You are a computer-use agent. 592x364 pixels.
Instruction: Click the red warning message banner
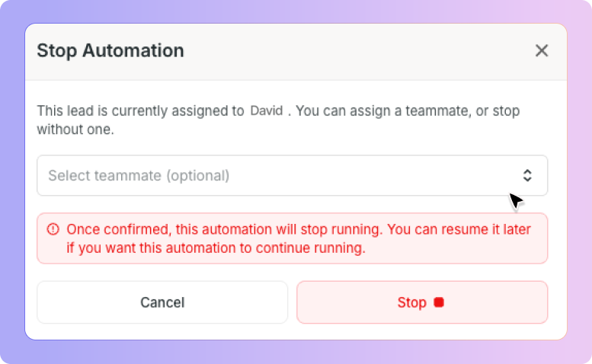tap(293, 238)
